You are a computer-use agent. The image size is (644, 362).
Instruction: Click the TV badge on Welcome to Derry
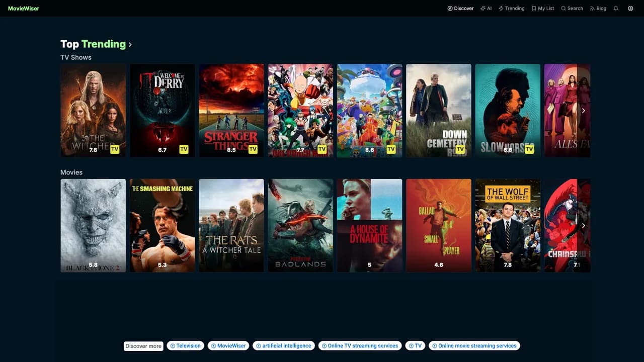coord(184,149)
